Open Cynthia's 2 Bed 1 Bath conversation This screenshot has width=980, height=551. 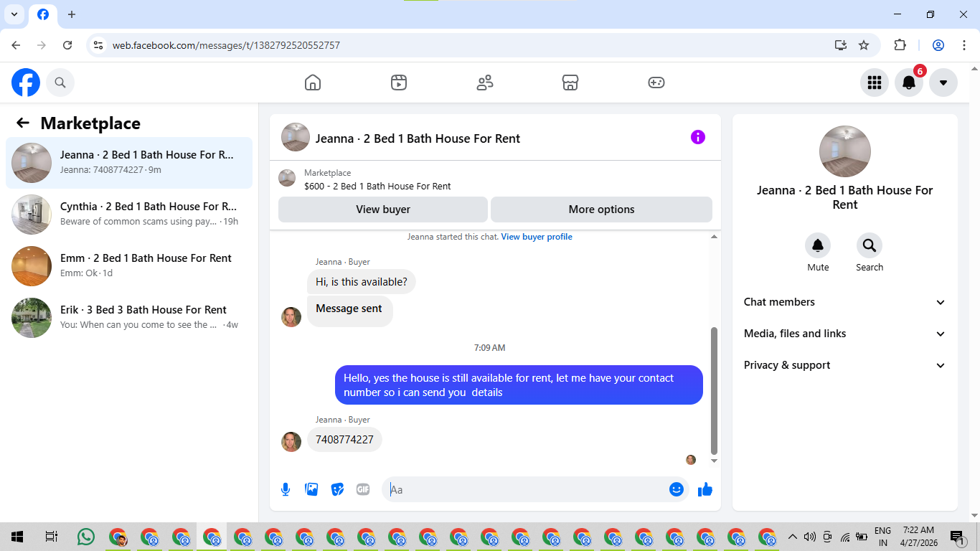129,215
